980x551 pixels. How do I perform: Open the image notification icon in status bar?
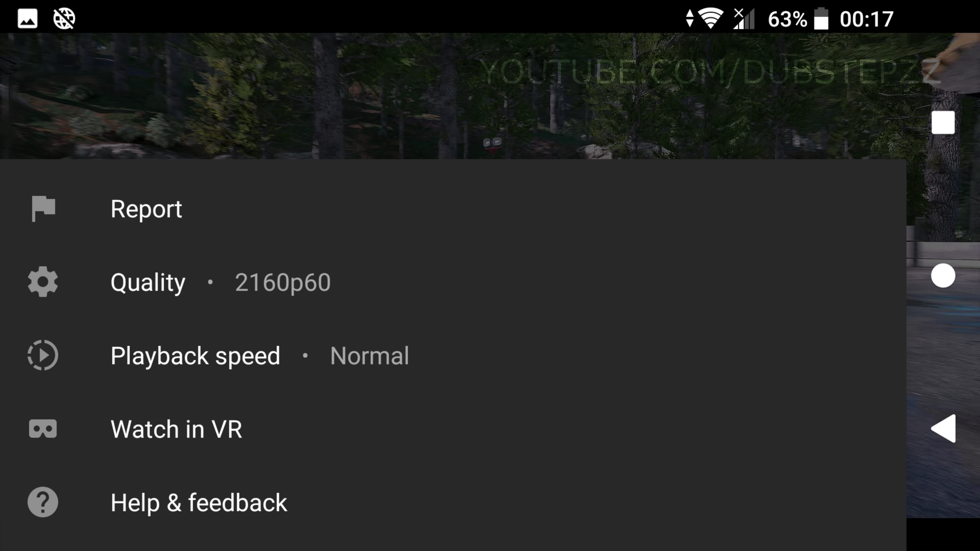[28, 19]
